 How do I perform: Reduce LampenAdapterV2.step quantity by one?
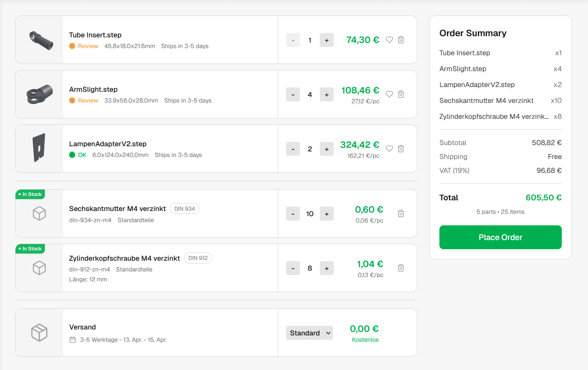(x=293, y=149)
